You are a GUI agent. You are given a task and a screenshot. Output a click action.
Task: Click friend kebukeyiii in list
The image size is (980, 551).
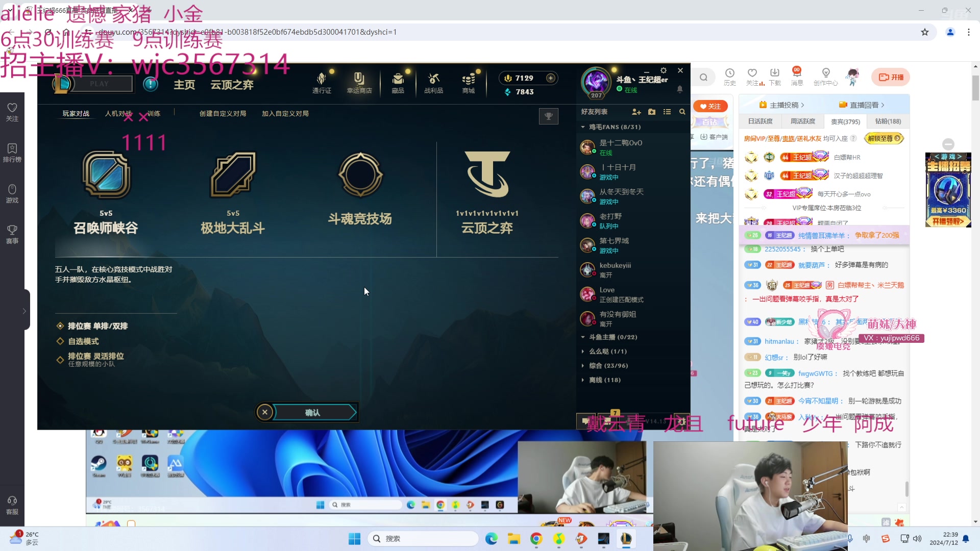[x=633, y=270]
